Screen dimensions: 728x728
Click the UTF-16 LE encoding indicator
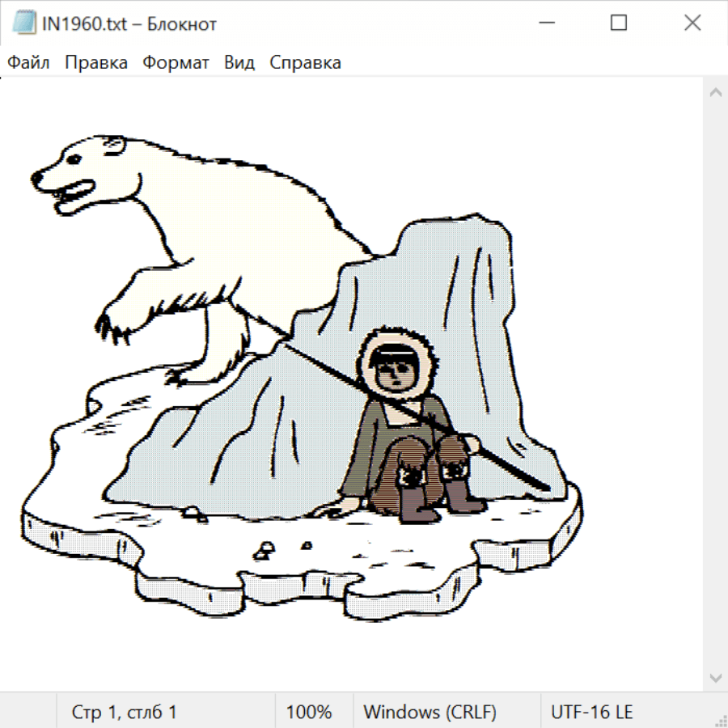591,712
